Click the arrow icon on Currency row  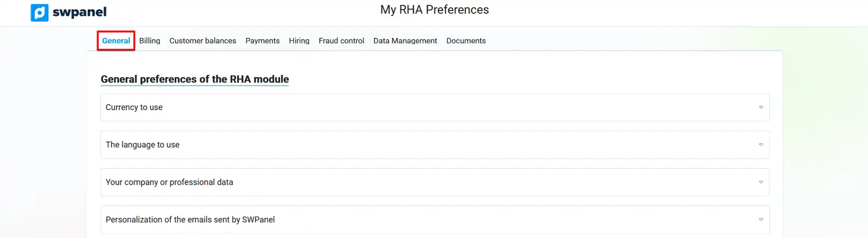pyautogui.click(x=761, y=107)
